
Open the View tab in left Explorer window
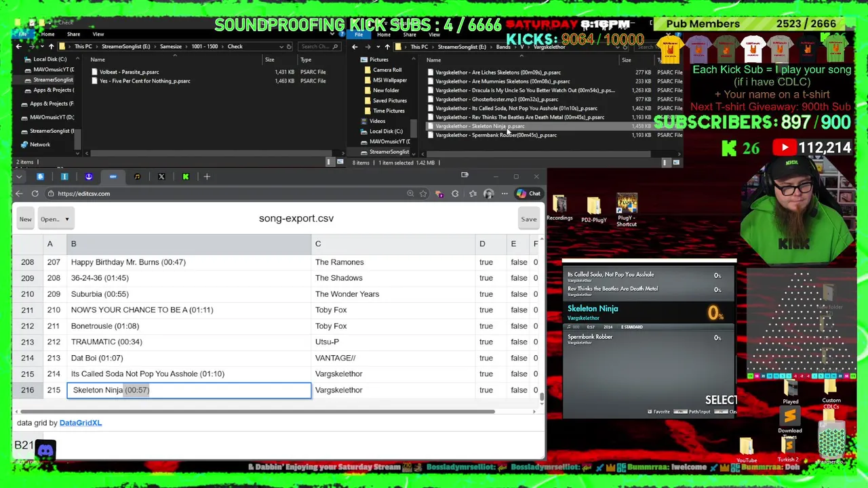coord(98,34)
